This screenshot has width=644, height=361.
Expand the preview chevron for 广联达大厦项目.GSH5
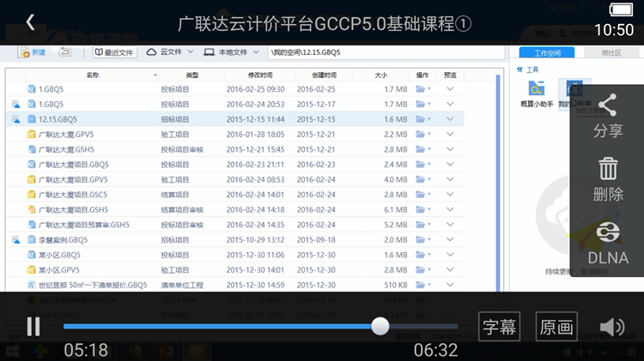click(450, 209)
